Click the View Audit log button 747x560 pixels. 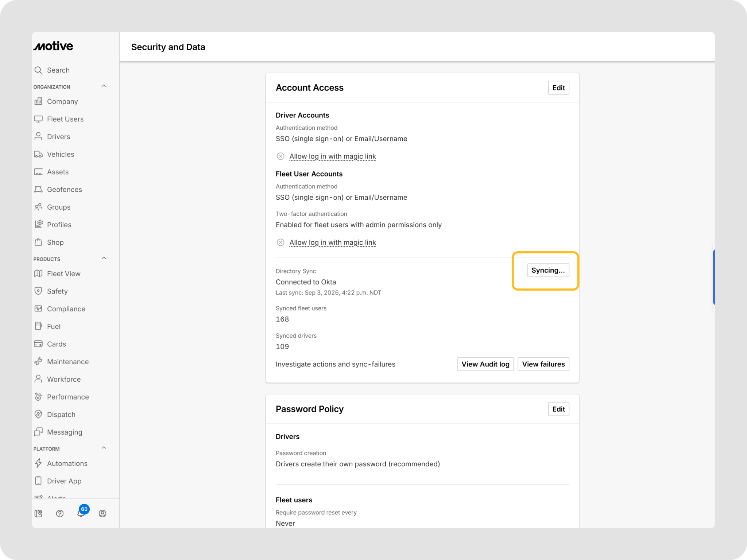485,364
